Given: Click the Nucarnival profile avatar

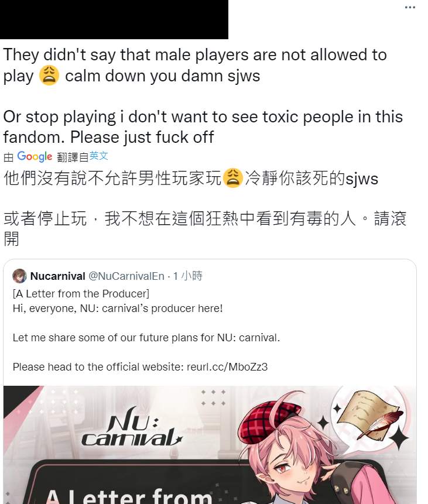Looking at the screenshot, I should click(x=20, y=276).
